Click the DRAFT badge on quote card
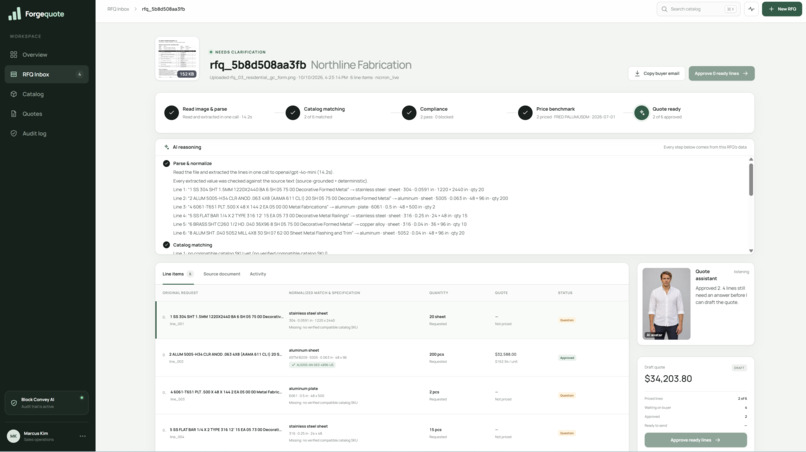This screenshot has height=452, width=806. click(739, 368)
